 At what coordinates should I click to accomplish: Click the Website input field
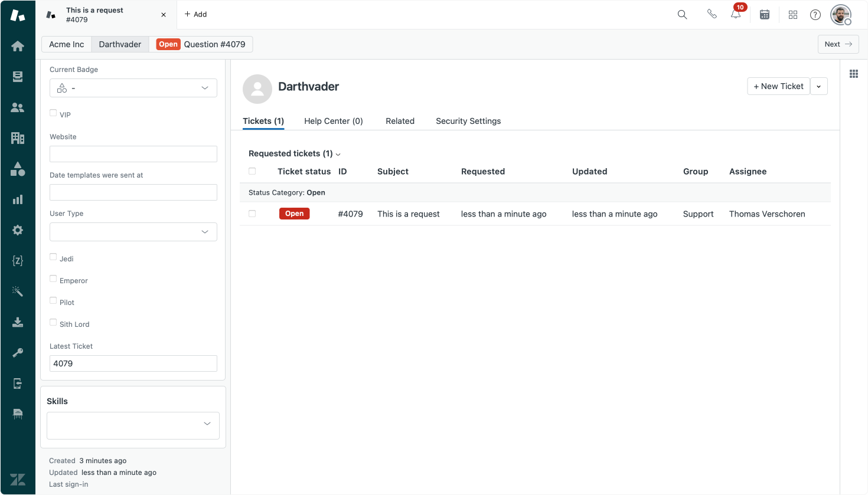click(133, 154)
